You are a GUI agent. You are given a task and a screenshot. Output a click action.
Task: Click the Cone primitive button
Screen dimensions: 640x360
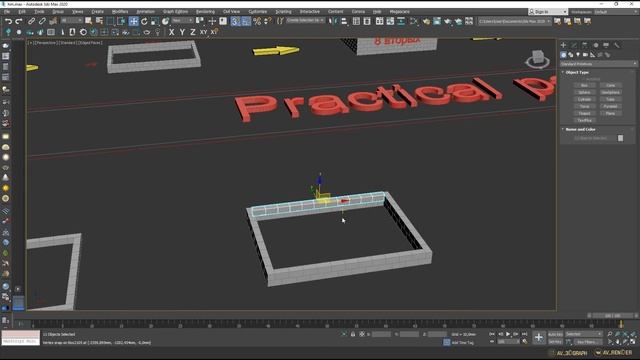(x=611, y=85)
